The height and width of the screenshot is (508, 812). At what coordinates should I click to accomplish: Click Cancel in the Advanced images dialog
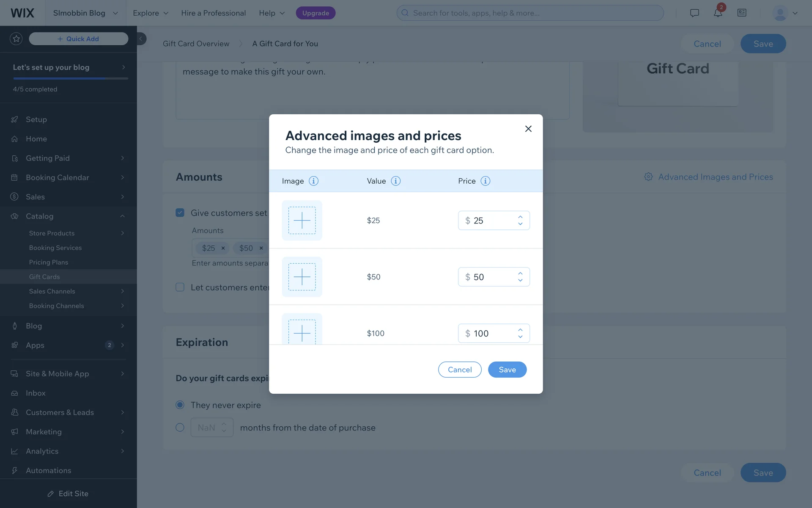tap(460, 370)
